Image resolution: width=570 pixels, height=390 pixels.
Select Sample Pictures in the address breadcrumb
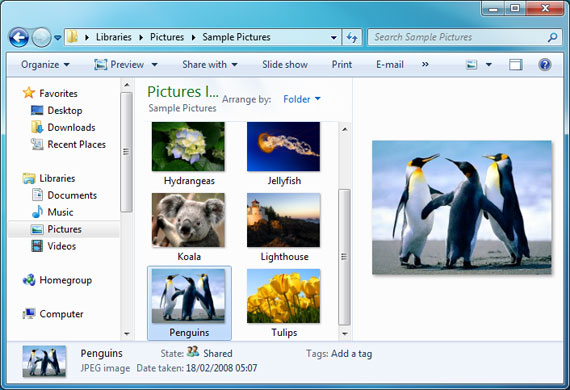click(236, 37)
